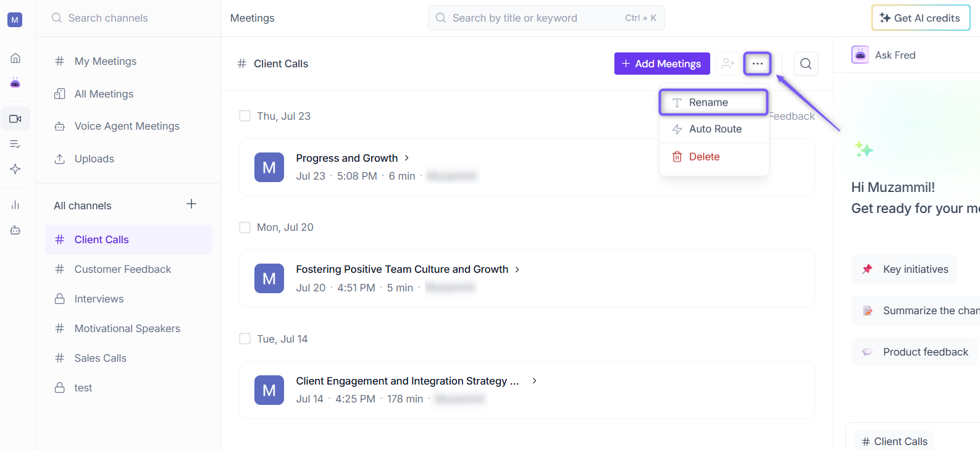Focus the Search channels field
Screen dimensions: 980x450
(128, 18)
